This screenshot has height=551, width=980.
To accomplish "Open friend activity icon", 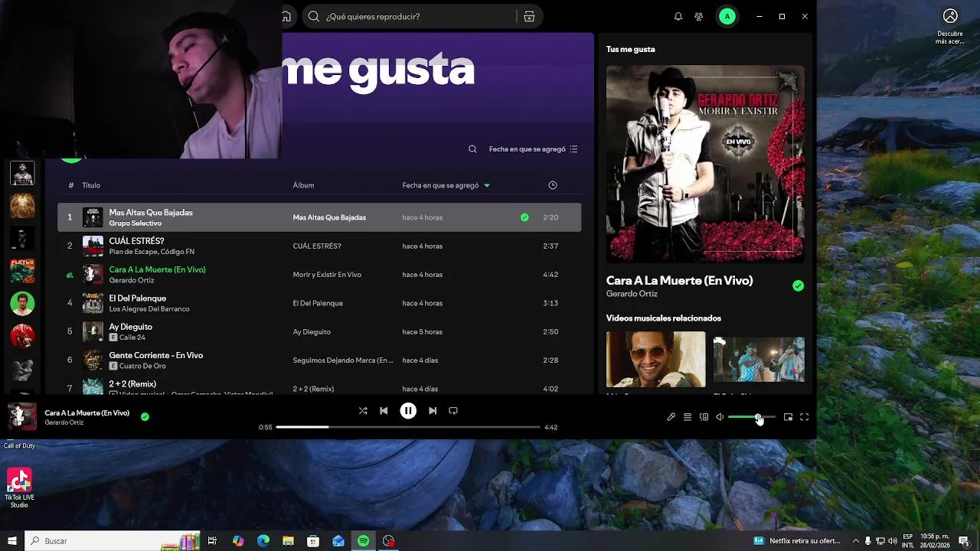I will (x=698, y=16).
